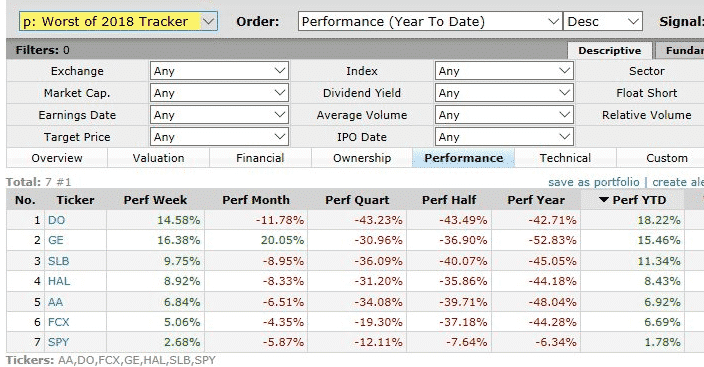Switch to the Descriptive filters tab

pos(609,50)
